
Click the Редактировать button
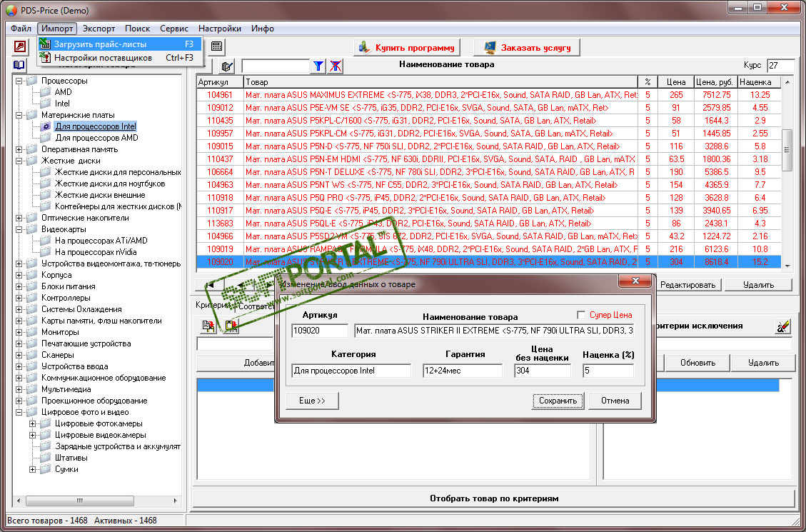(x=687, y=285)
